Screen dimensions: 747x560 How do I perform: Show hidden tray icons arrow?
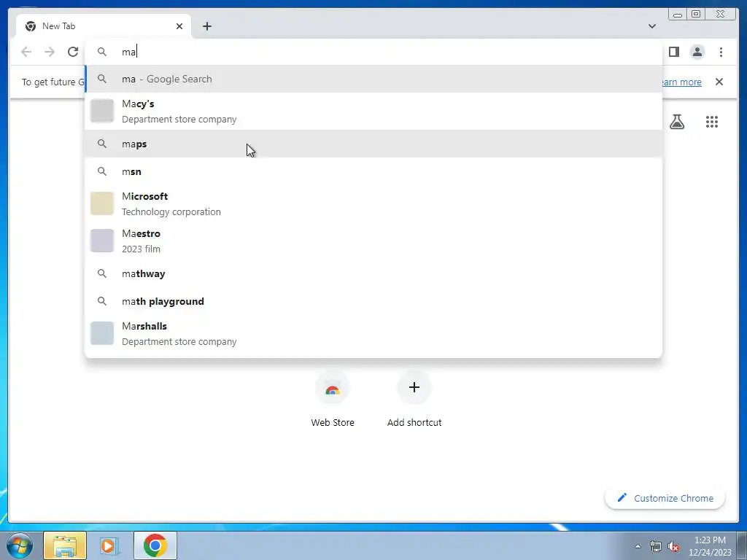pyautogui.click(x=638, y=546)
